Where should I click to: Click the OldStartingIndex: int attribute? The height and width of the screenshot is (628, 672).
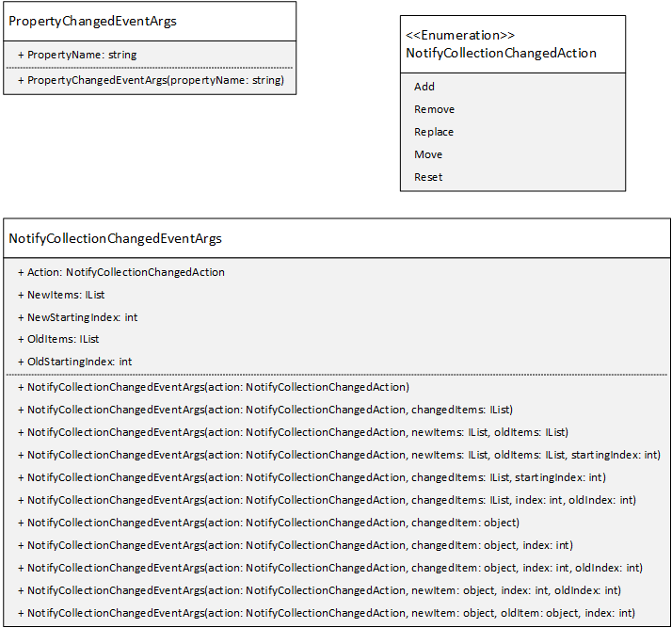point(75,362)
